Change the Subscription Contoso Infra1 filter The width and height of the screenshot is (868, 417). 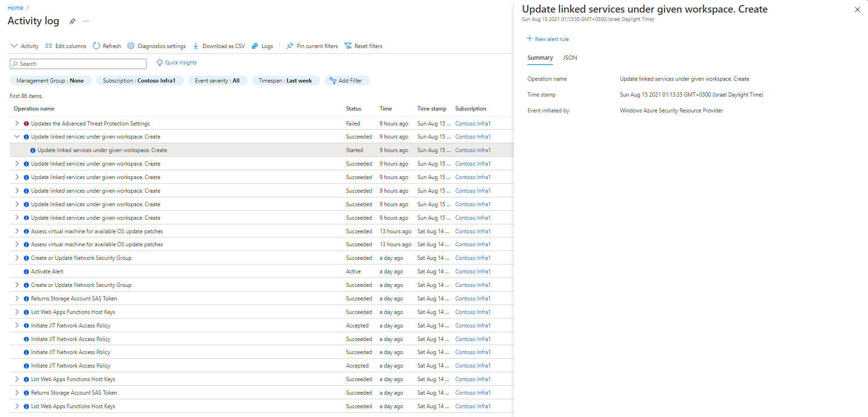pyautogui.click(x=139, y=81)
